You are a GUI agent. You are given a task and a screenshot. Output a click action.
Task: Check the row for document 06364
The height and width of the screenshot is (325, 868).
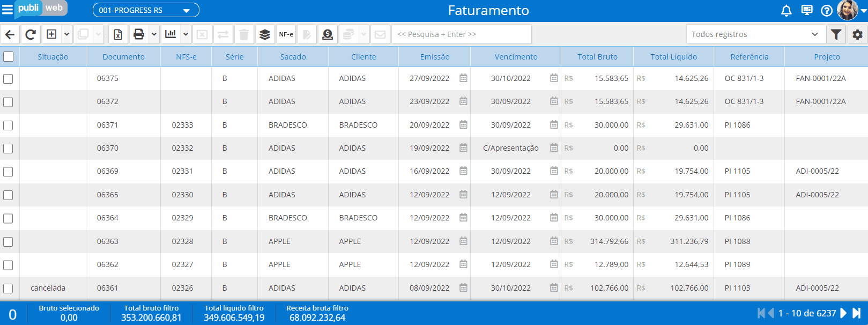click(8, 218)
